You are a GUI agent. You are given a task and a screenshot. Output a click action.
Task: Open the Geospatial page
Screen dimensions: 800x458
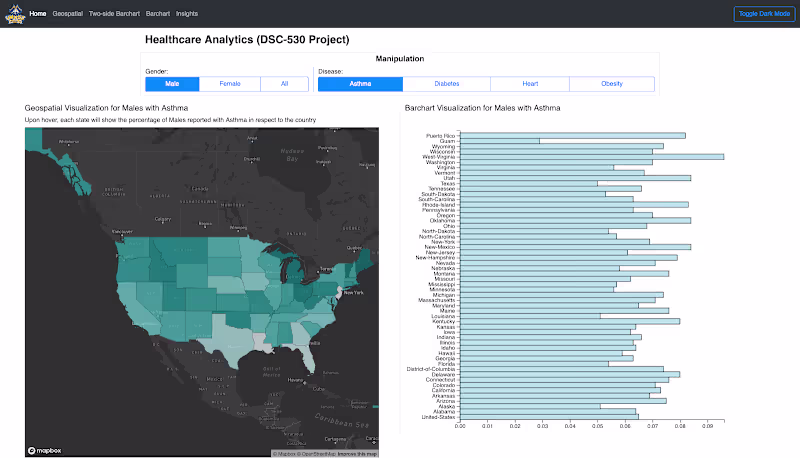(68, 14)
